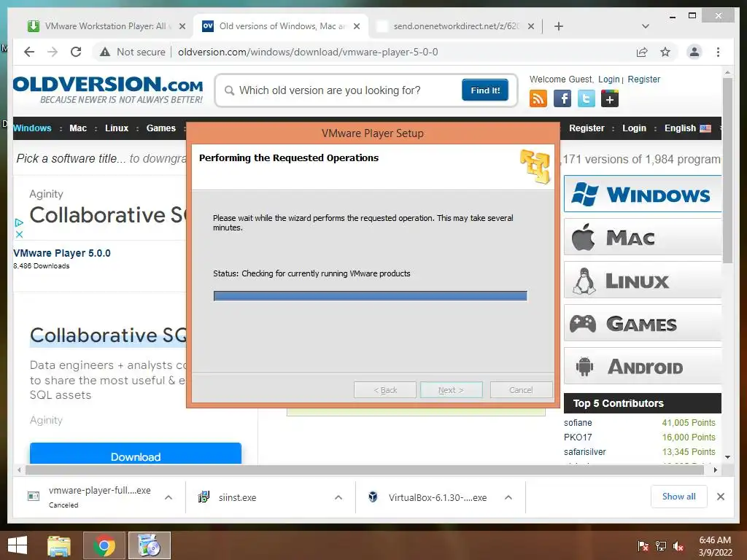Click the Android platform banner
The image size is (747, 560).
tap(642, 366)
